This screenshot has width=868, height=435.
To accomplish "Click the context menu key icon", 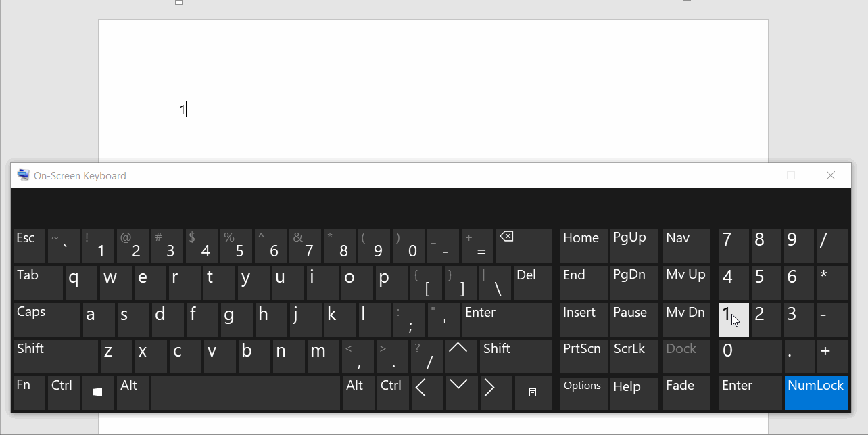I will (533, 392).
